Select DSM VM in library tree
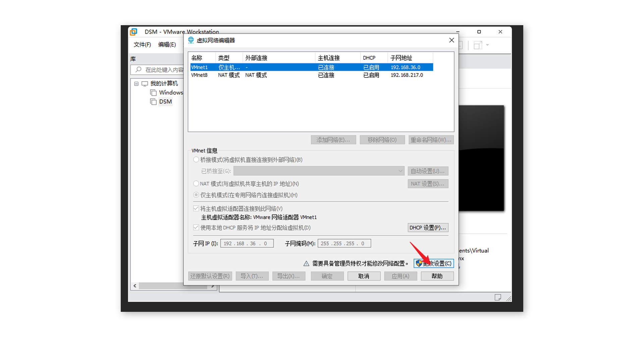The width and height of the screenshot is (644, 337). (165, 102)
